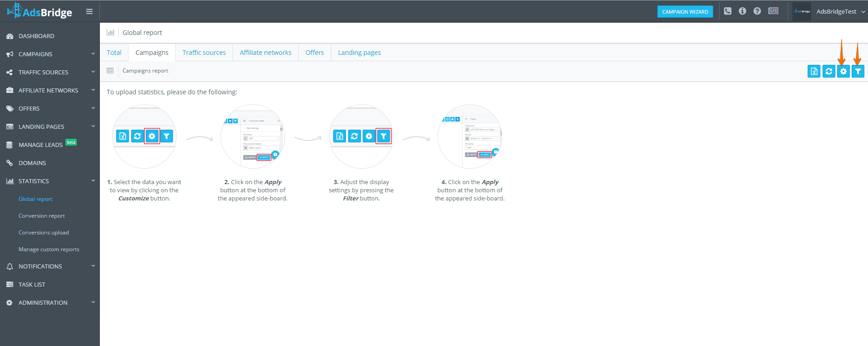
Task: Click the beta badge on Manage Leads
Action: 71,142
